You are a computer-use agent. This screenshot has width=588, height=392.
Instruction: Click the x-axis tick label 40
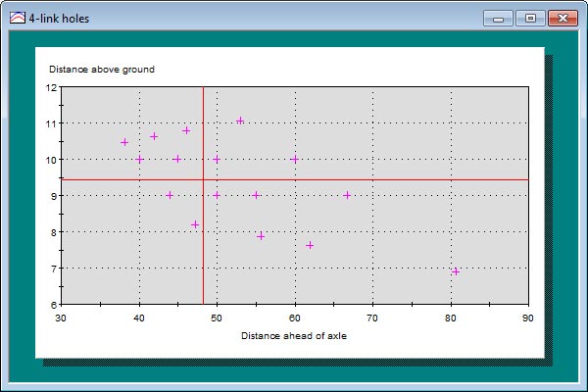pos(139,318)
